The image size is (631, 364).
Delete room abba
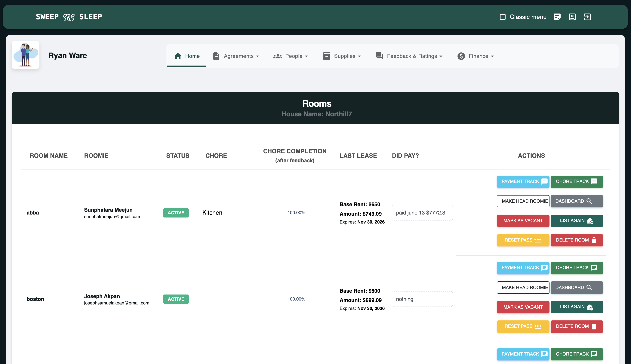(x=577, y=240)
